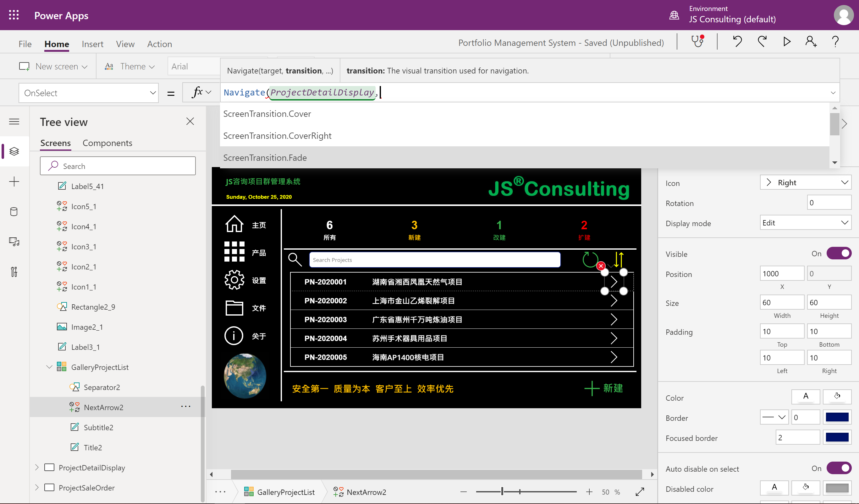Open the Help question mark icon
859x504 pixels.
click(835, 41)
